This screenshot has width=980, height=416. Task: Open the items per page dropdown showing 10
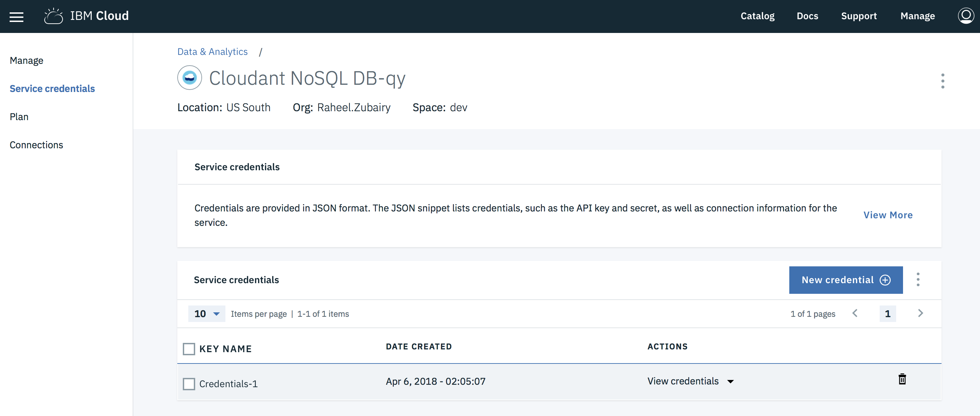pos(207,314)
